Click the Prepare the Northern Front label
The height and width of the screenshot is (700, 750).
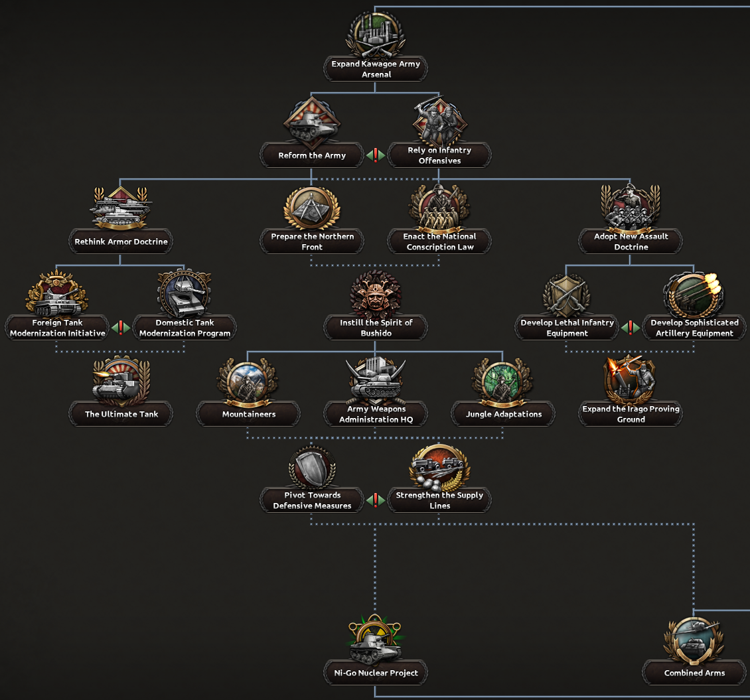[312, 242]
